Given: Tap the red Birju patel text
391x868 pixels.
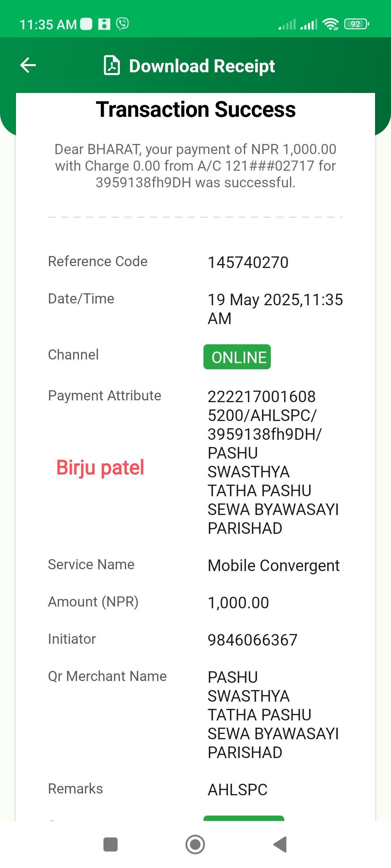Looking at the screenshot, I should pyautogui.click(x=100, y=468).
